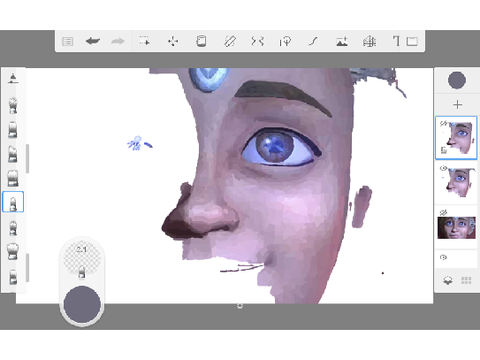This screenshot has width=480, height=360.
Task: Import an image onto canvas
Action: (x=342, y=41)
